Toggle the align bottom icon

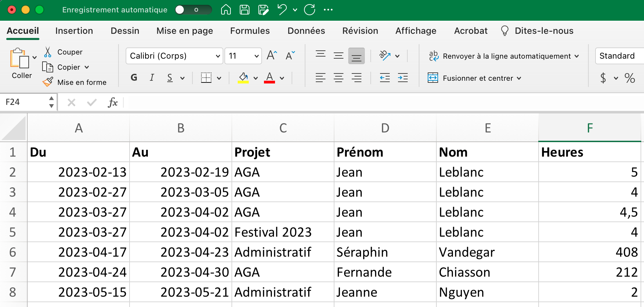[357, 56]
